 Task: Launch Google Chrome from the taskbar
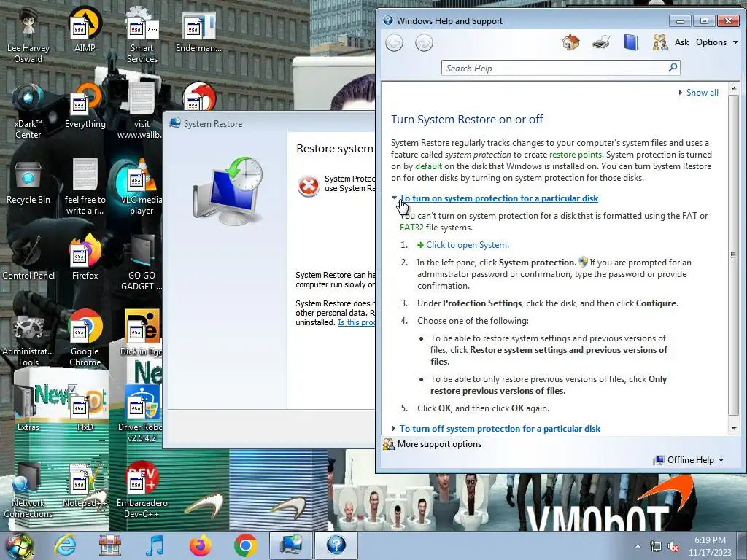coord(245,545)
